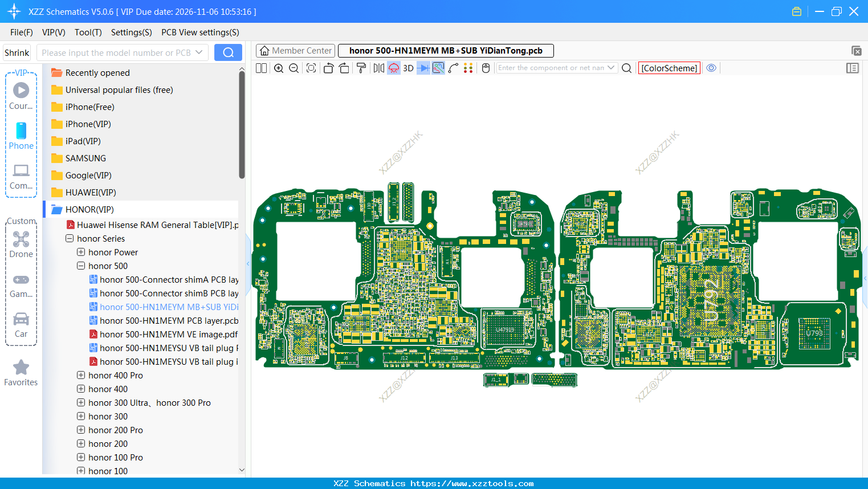Screen dimensions: 868x489
Task: Expand the honor 400 Pro tree node
Action: 81,376
